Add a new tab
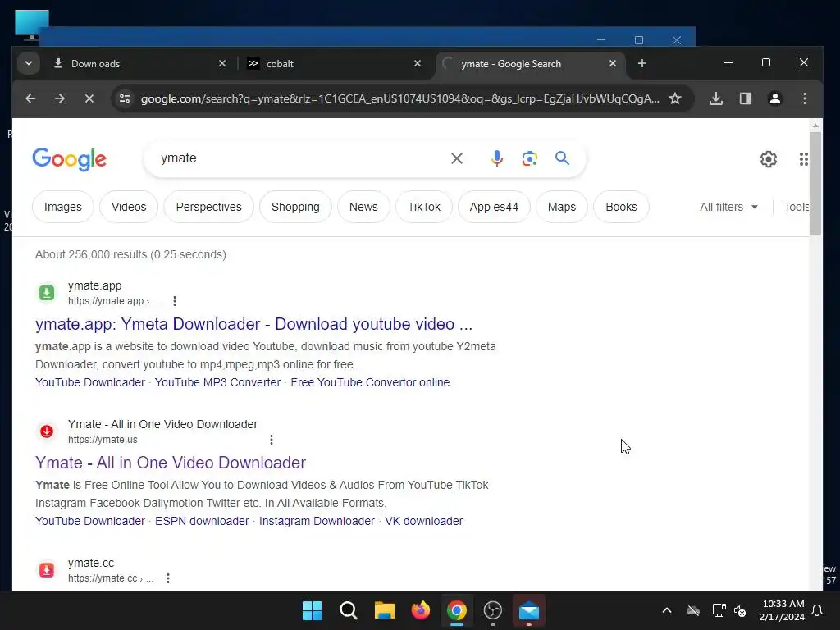The height and width of the screenshot is (630, 840). (641, 63)
